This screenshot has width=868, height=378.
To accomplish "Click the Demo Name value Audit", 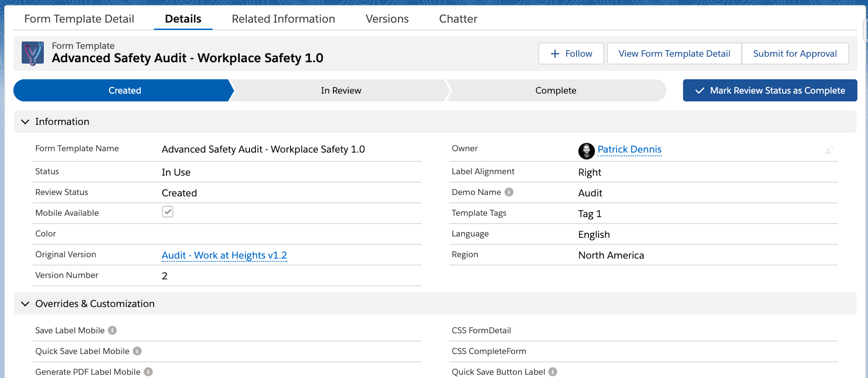I will [590, 193].
